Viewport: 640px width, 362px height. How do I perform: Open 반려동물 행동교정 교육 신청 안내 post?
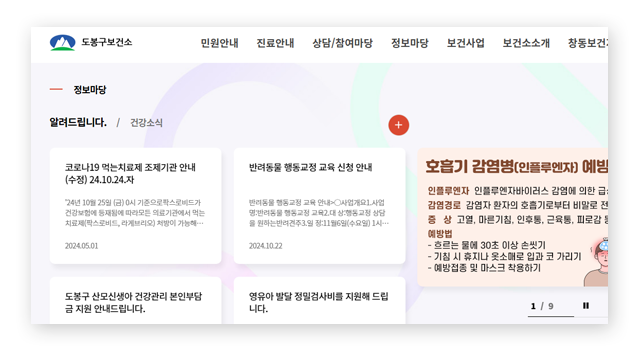click(311, 167)
